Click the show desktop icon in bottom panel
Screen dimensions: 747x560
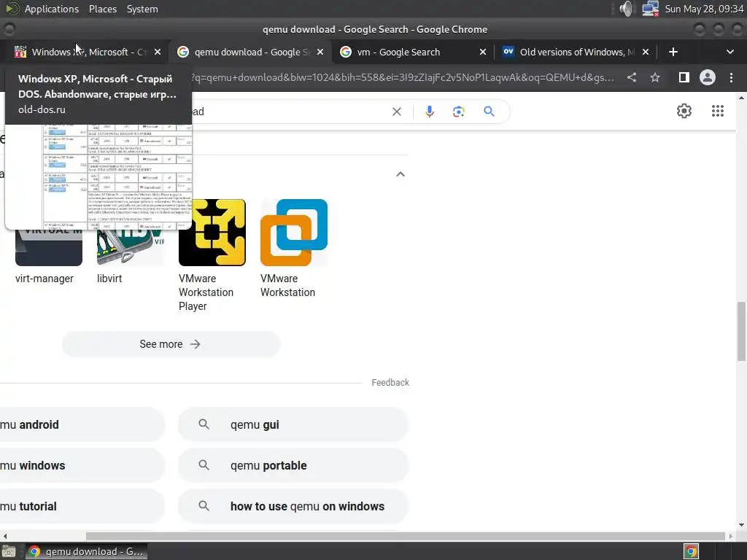point(9,551)
